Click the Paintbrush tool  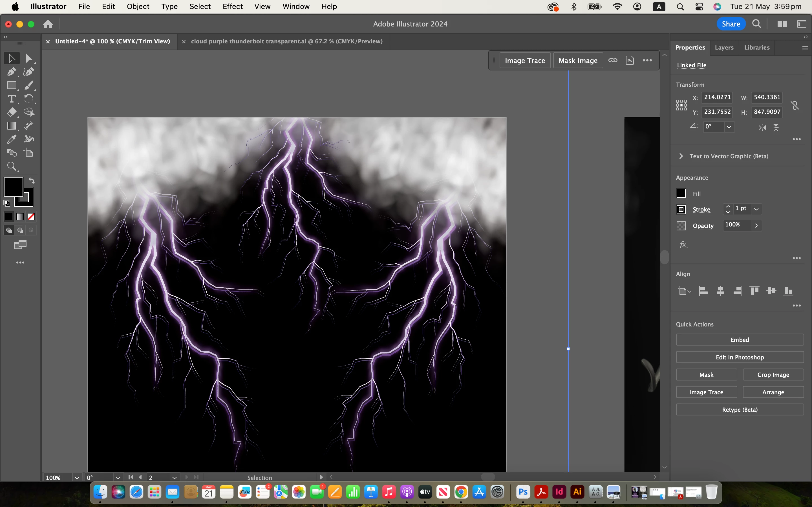point(29,85)
